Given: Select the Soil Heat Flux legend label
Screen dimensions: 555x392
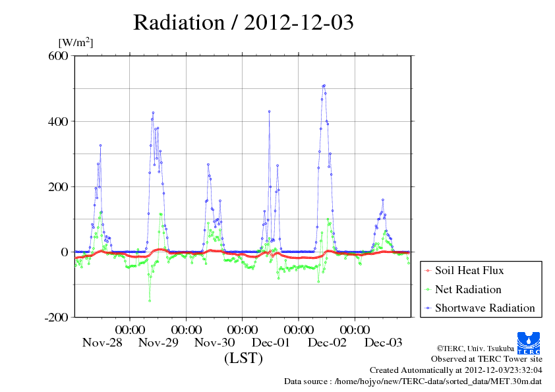Looking at the screenshot, I should click(469, 271).
